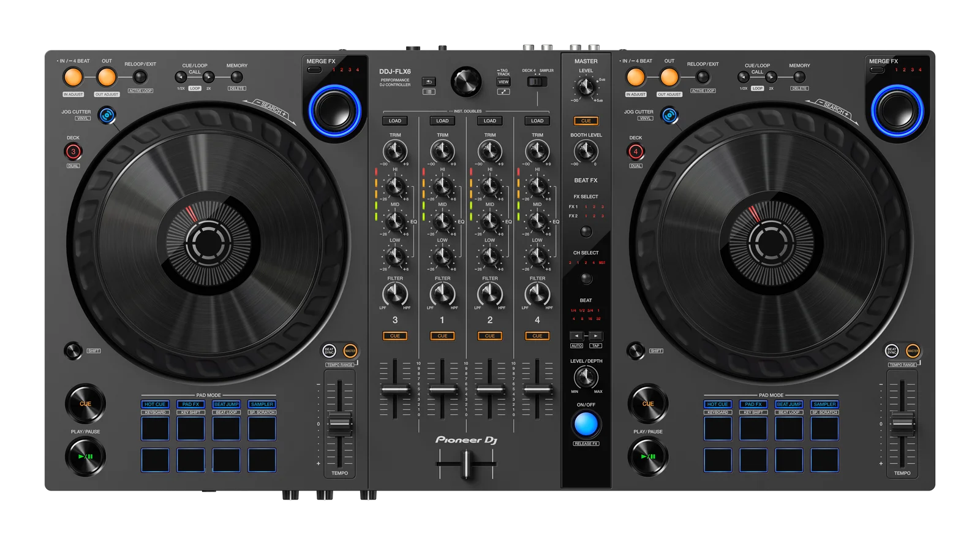
Task: Click the crossfader handle below Pioneer DJ logo
Action: coord(467,463)
